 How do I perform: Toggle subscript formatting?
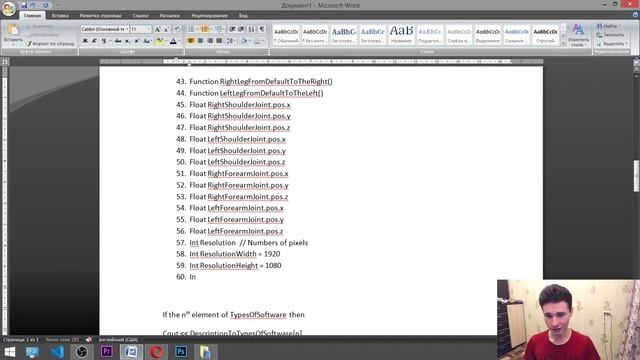[x=127, y=41]
